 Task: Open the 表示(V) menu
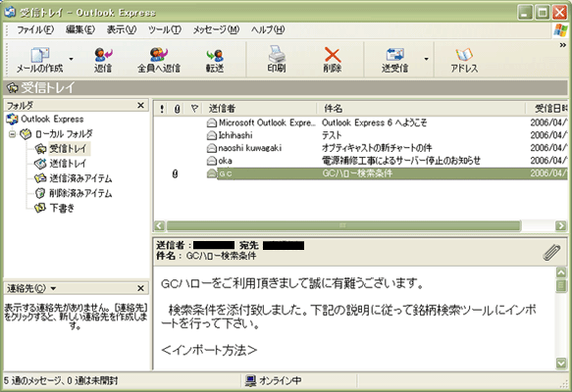click(x=122, y=29)
